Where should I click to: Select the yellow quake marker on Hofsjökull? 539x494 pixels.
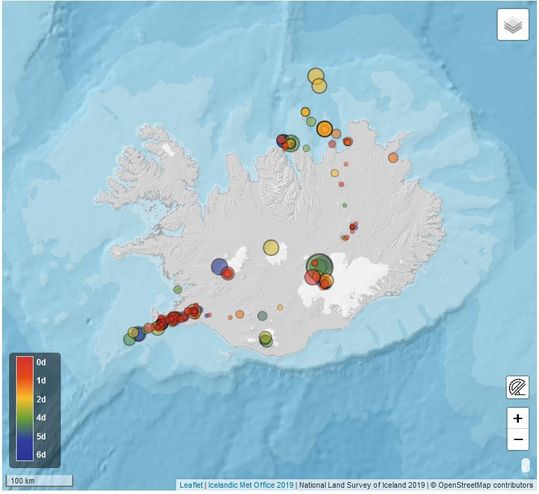tap(271, 248)
